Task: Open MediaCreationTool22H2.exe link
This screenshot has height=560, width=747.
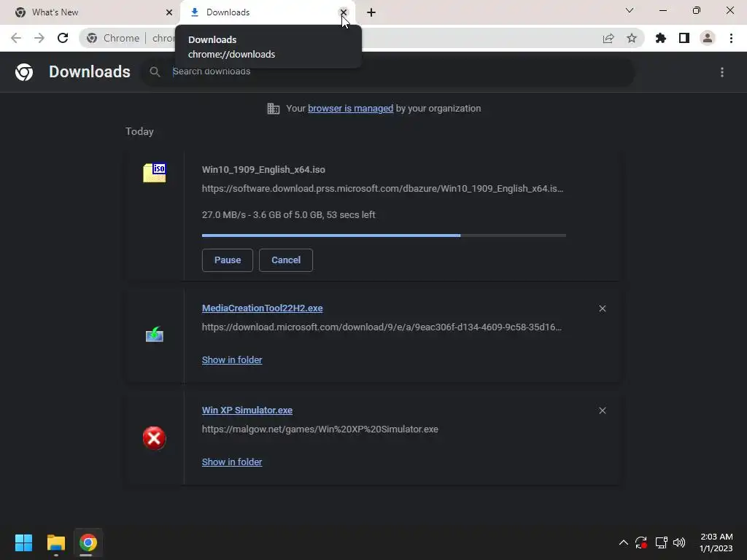Action: point(262,308)
